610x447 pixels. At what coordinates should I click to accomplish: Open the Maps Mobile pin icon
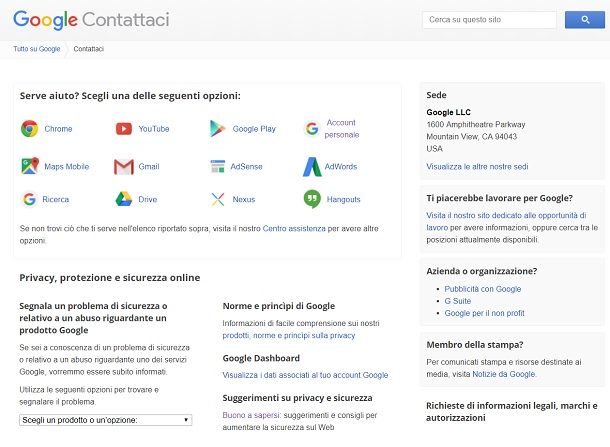tap(30, 166)
